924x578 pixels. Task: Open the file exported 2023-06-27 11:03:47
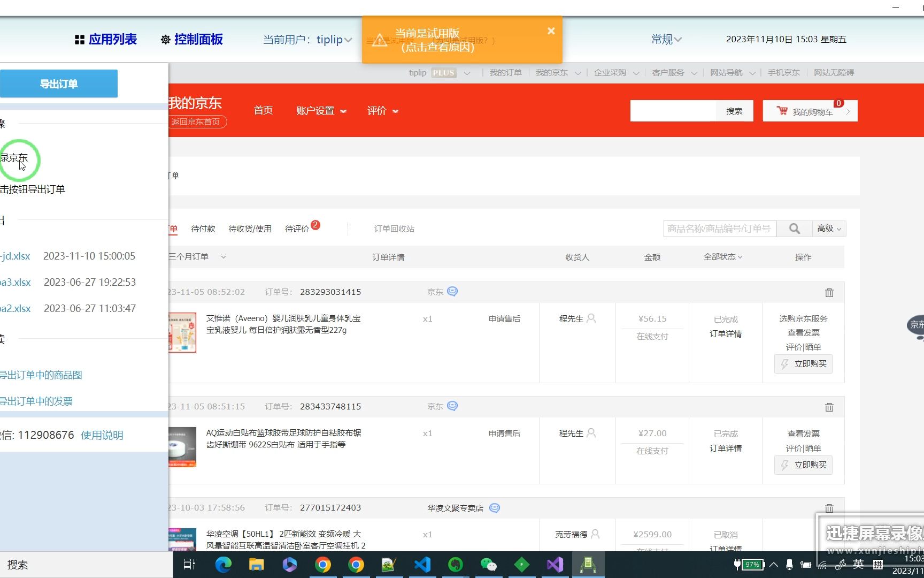(x=16, y=308)
